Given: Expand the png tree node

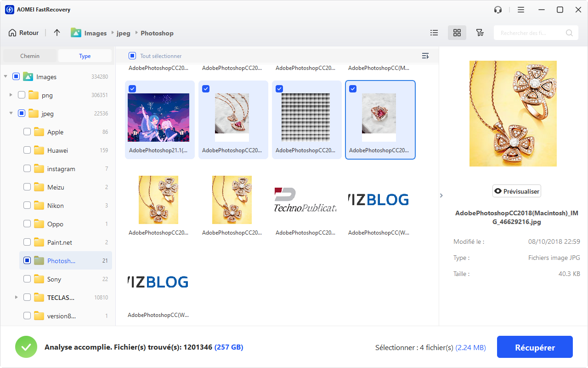Looking at the screenshot, I should point(11,95).
